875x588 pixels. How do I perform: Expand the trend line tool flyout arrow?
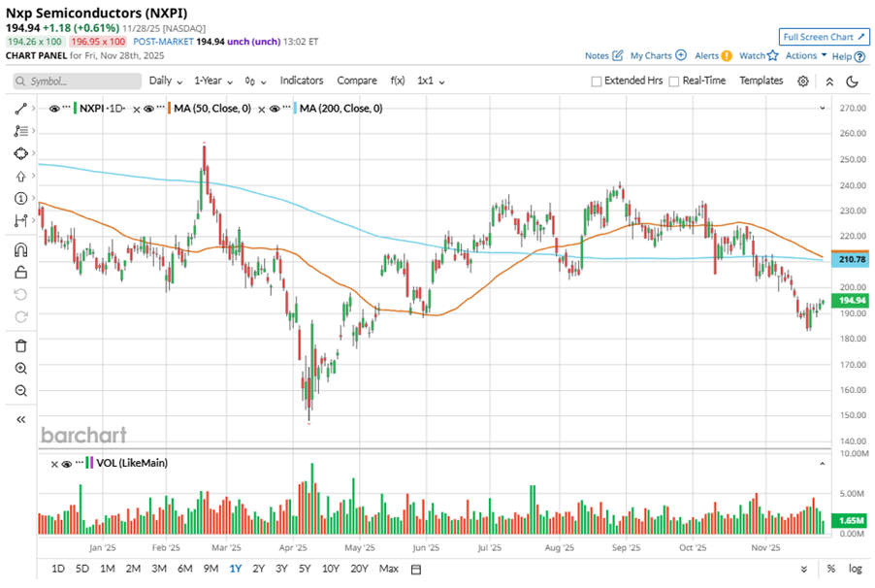[x=34, y=109]
